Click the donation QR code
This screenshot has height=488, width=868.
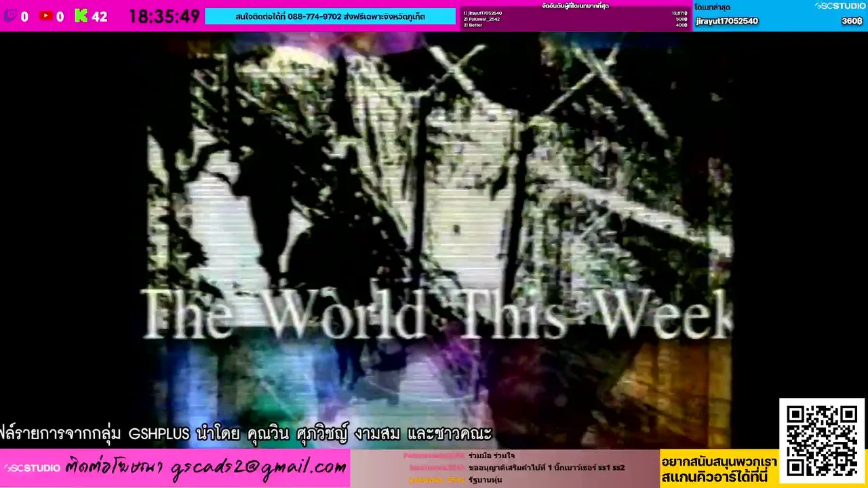[x=822, y=441]
